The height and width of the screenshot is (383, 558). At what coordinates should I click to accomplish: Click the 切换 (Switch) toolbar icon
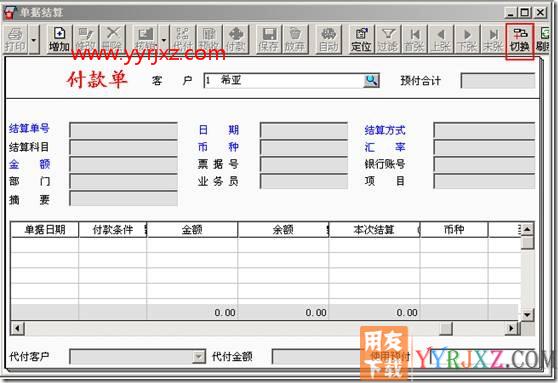[x=520, y=40]
